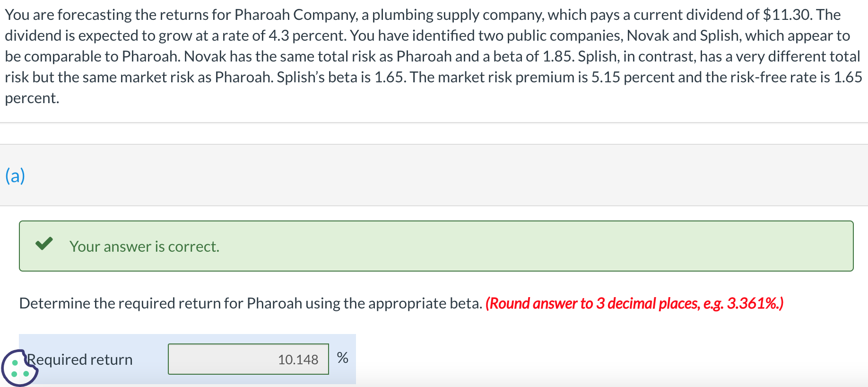This screenshot has height=387, width=868.
Task: Click the green tick beside 'Your answer is correct'
Action: 44,244
